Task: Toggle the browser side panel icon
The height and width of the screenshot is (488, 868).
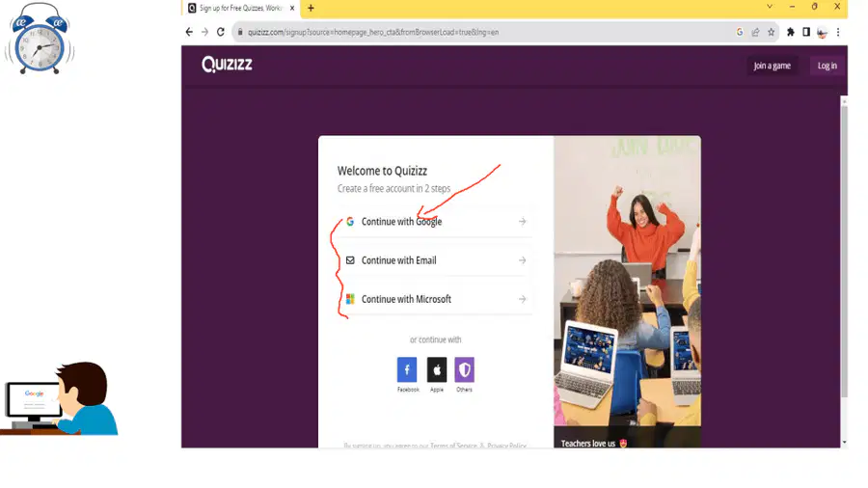Action: pos(806,32)
